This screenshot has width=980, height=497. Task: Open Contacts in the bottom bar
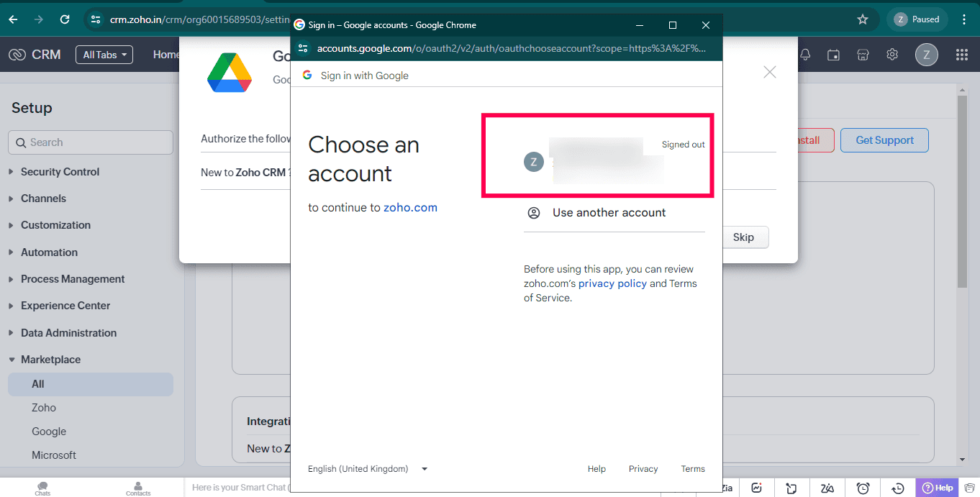point(138,488)
